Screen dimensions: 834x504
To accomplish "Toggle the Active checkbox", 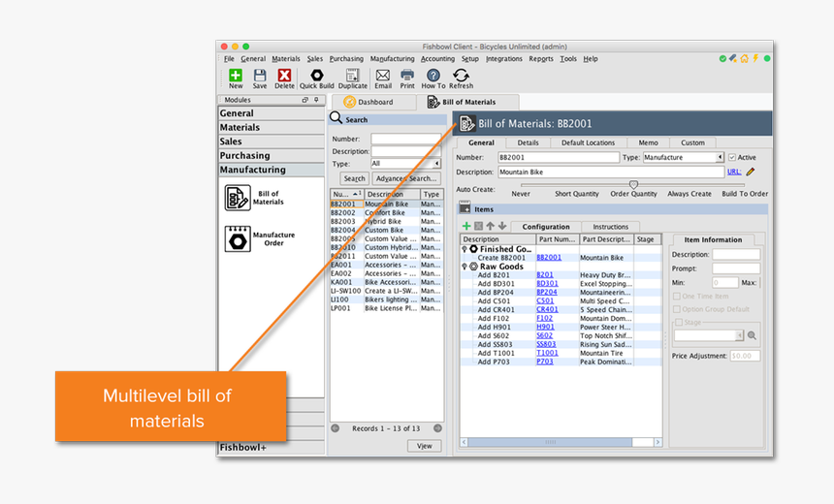I will click(732, 157).
